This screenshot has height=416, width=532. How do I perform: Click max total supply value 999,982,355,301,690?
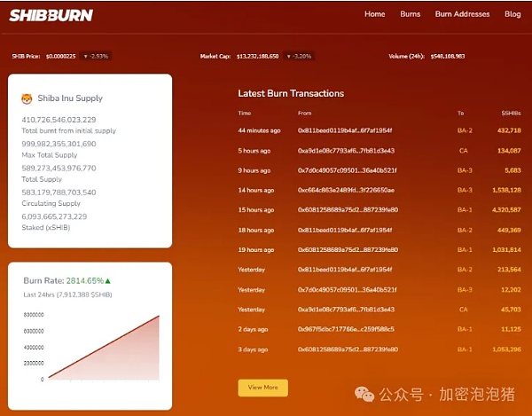[x=59, y=144]
